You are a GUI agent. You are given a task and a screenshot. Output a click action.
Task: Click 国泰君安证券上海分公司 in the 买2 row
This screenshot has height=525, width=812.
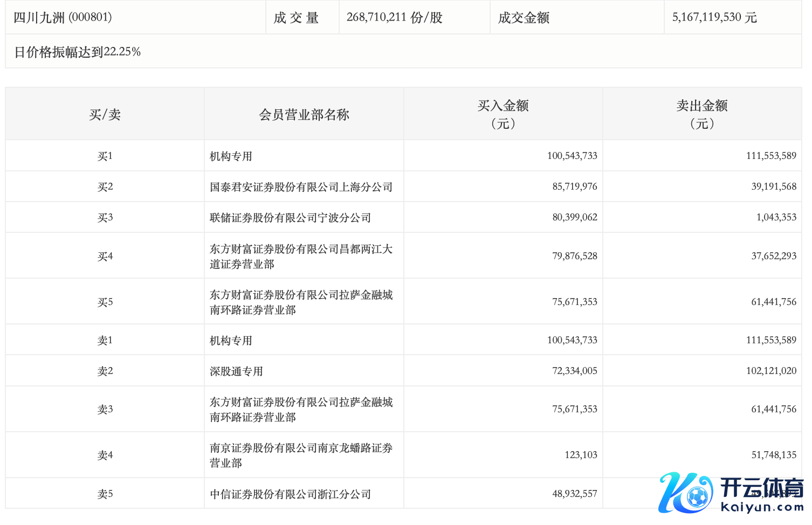[301, 187]
